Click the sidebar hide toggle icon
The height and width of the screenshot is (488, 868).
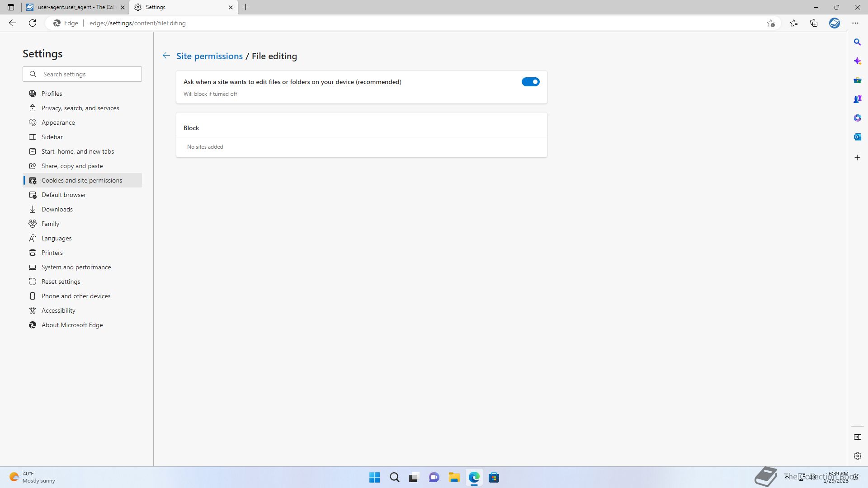857,437
